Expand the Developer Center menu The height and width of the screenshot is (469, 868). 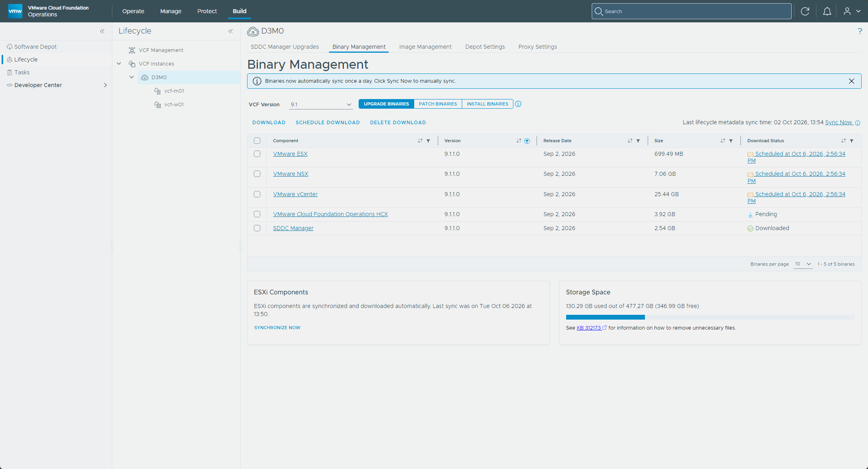point(106,85)
